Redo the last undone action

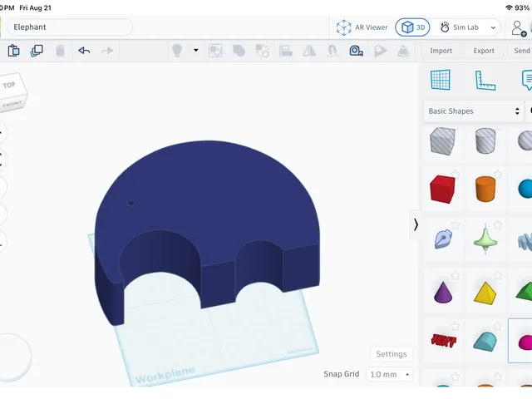(107, 51)
